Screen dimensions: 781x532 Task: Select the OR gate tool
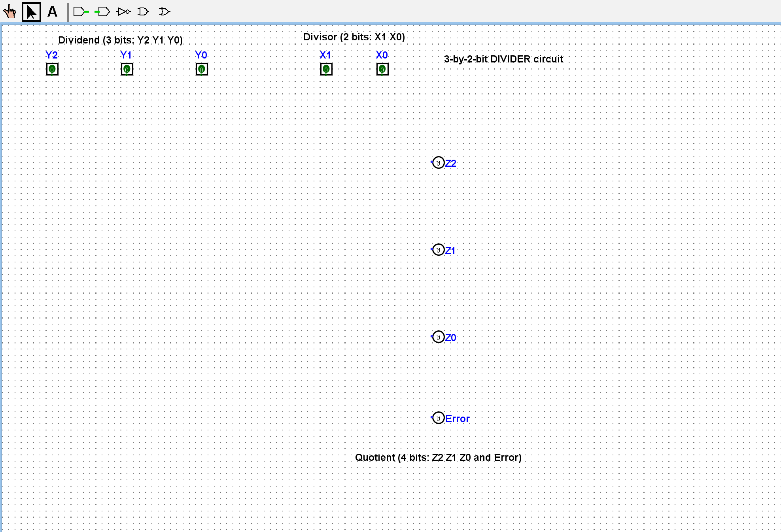coord(164,12)
